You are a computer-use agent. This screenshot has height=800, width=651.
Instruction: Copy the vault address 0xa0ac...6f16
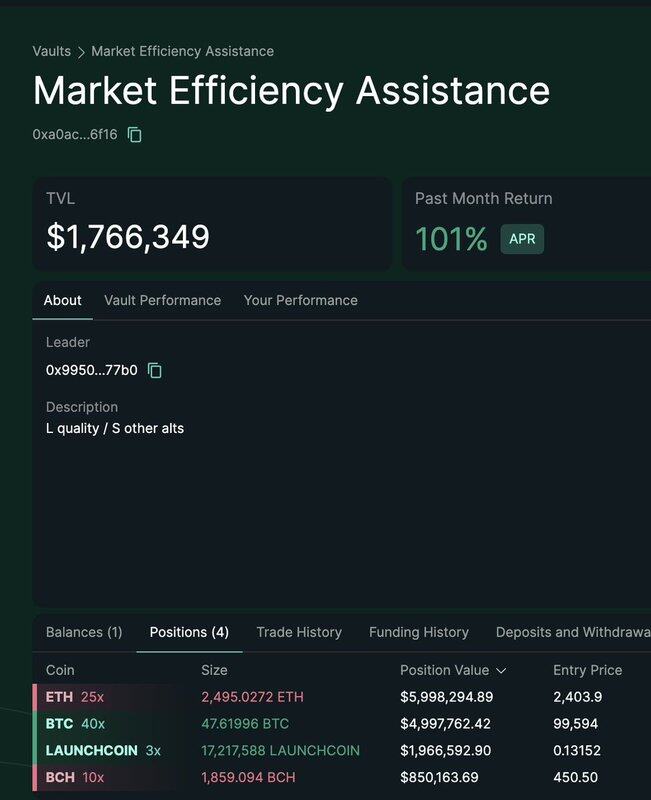point(135,134)
